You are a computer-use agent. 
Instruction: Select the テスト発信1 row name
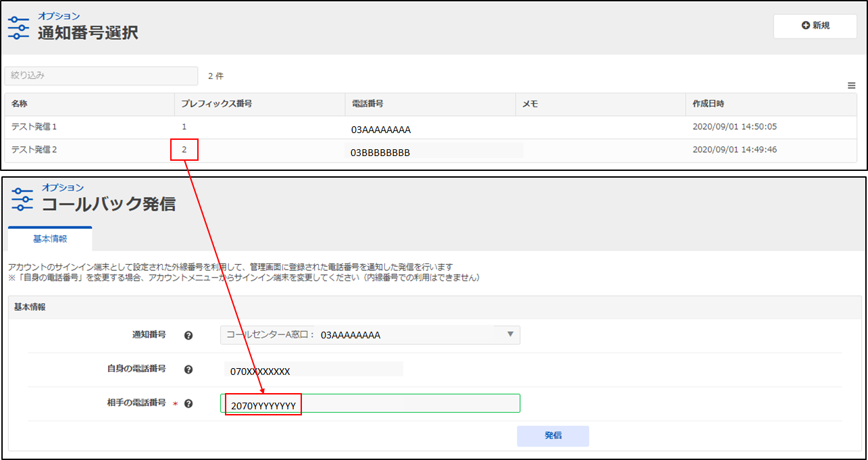click(34, 127)
